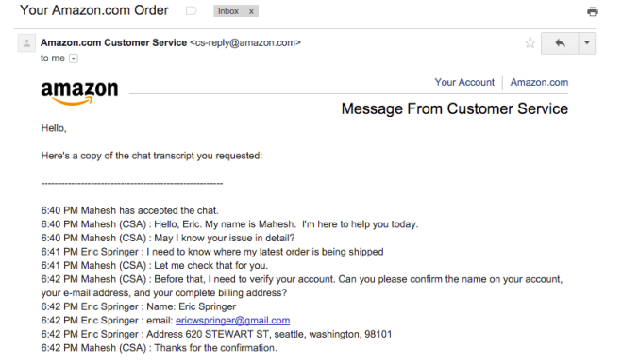
Task: Click the 'to me' recipient text
Action: pyautogui.click(x=52, y=58)
